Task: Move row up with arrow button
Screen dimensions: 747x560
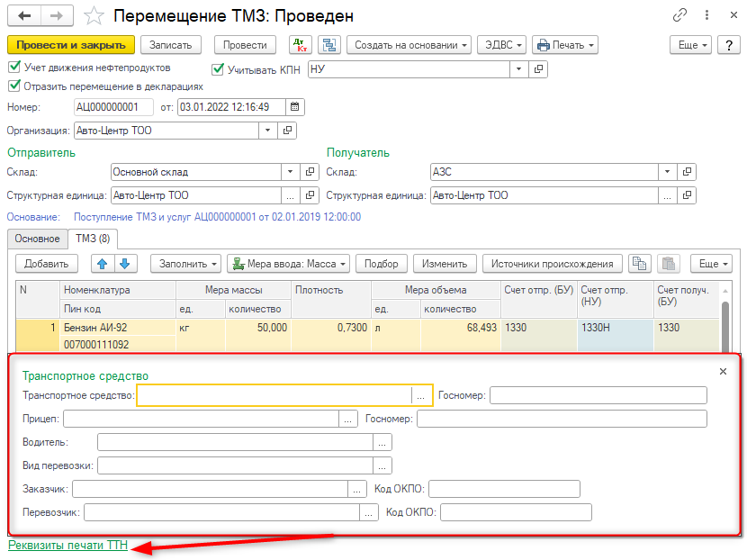Action: pyautogui.click(x=102, y=264)
